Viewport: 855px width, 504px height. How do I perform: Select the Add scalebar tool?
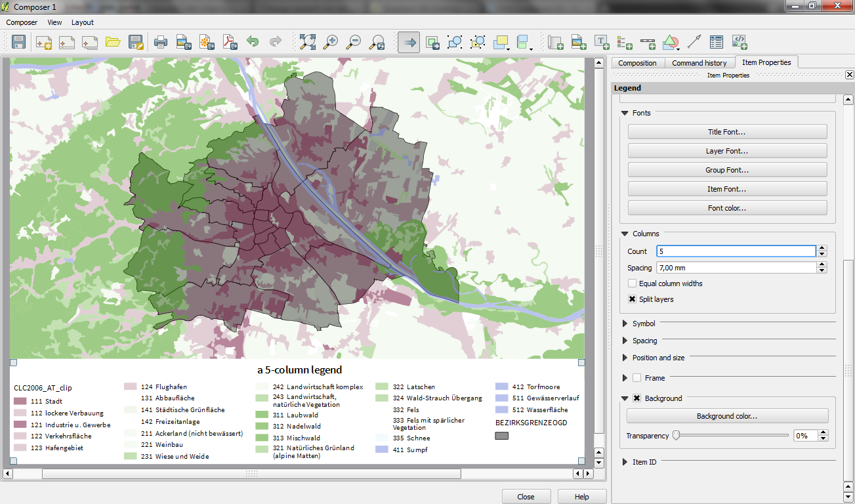point(647,41)
